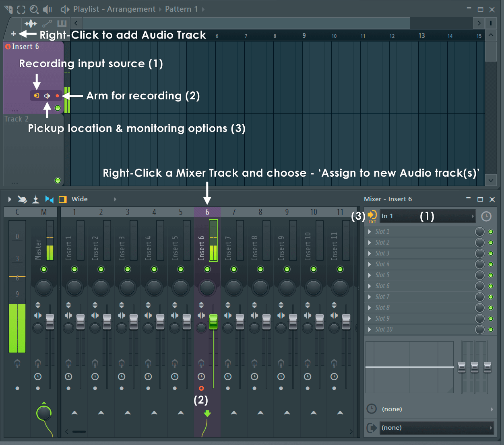504x445 pixels.
Task: Open the (none) output routing selector
Action: coord(437,427)
